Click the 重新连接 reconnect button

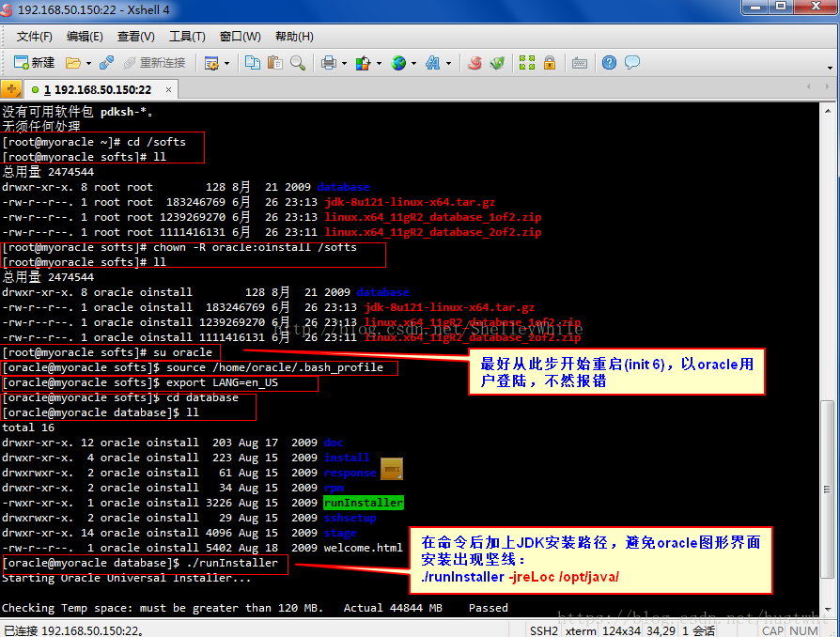tap(154, 63)
